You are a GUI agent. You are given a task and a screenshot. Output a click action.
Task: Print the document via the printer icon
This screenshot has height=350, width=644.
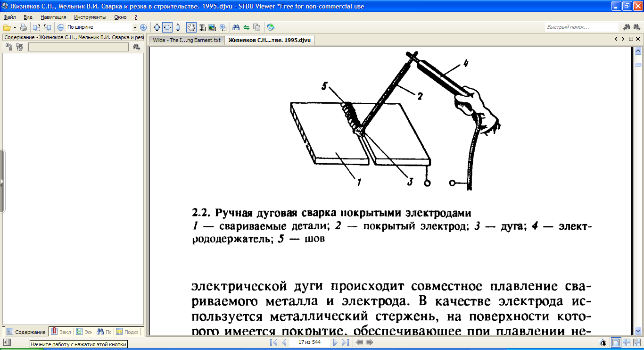[x=24, y=27]
